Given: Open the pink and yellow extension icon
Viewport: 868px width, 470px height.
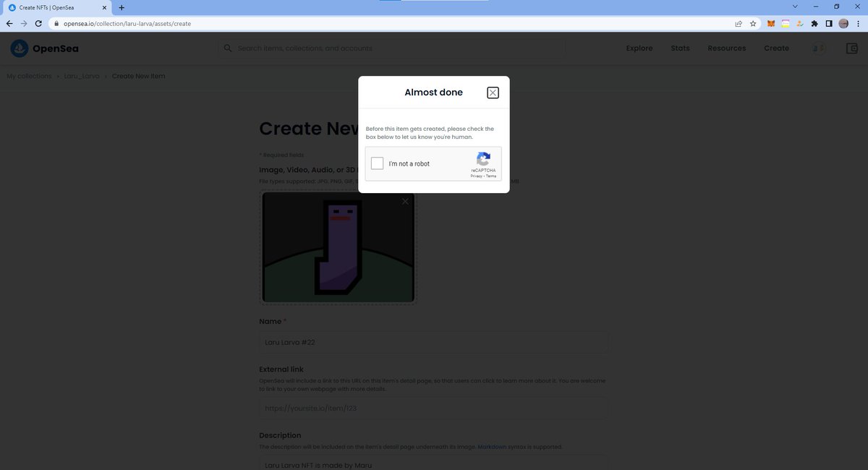Looking at the screenshot, I should 785,23.
